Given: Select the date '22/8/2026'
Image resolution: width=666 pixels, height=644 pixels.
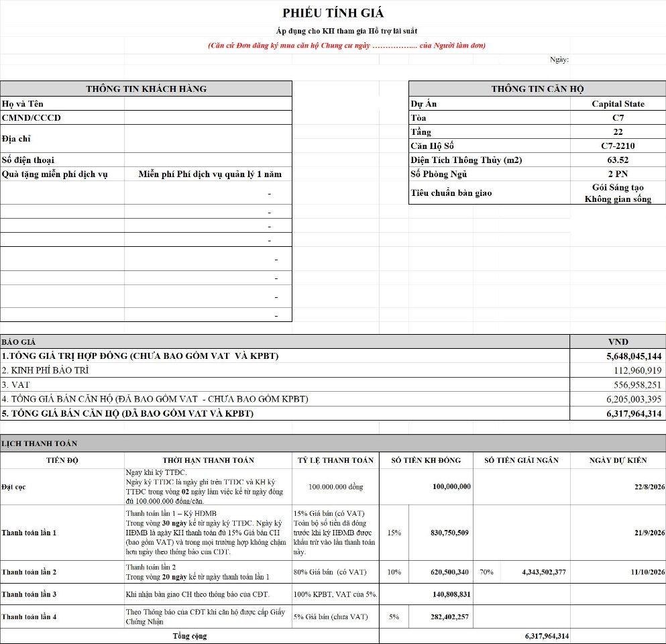Looking at the screenshot, I should click(649, 487).
